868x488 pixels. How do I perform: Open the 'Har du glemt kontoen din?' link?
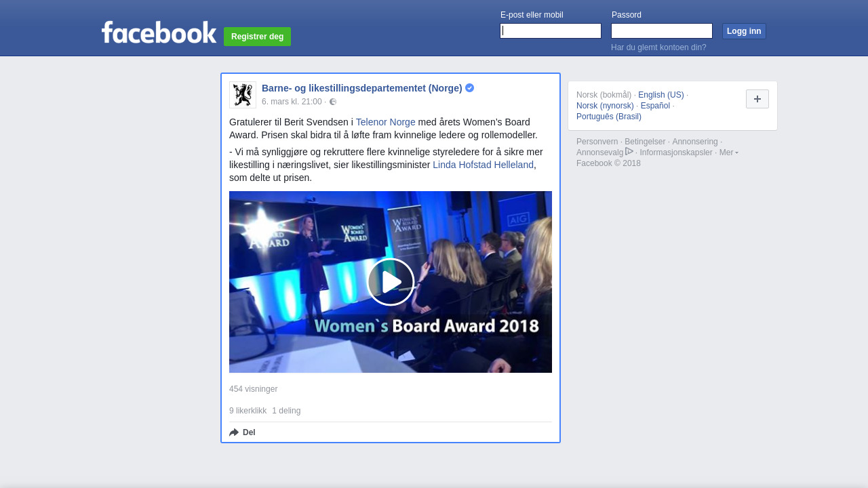pyautogui.click(x=658, y=47)
